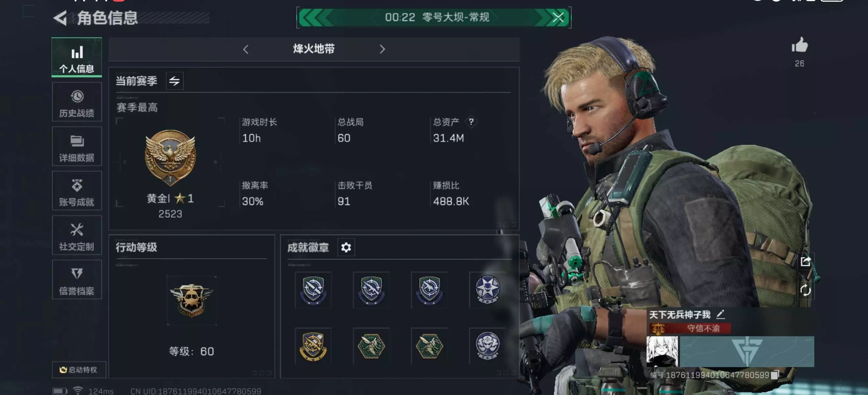868x395 pixels.
Task: Toggle 当前赛季 season switch arrows
Action: click(175, 81)
